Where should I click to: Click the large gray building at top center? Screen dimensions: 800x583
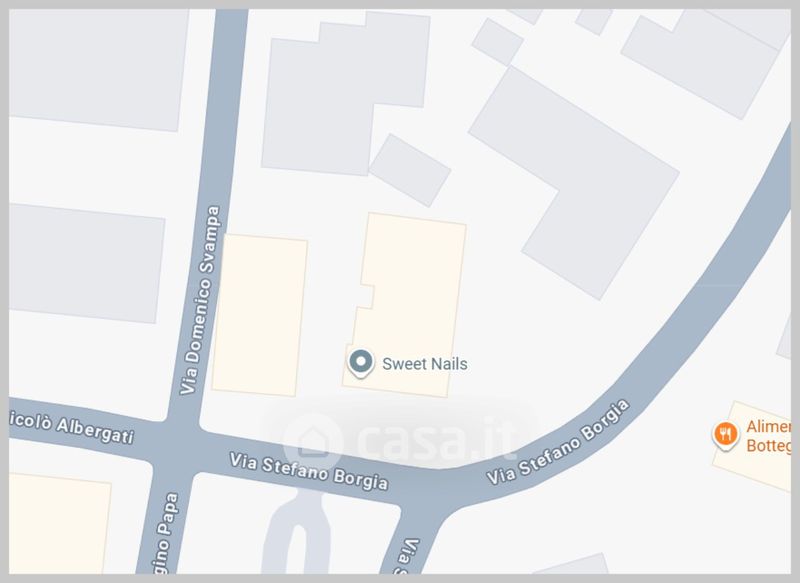pyautogui.click(x=345, y=94)
